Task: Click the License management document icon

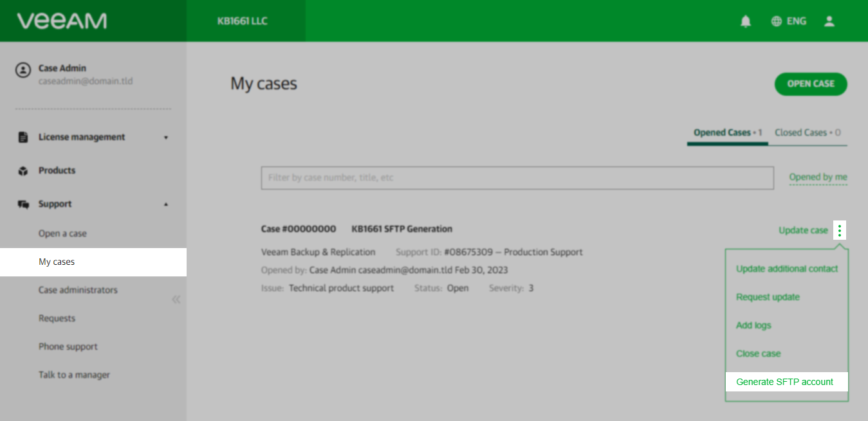Action: pyautogui.click(x=23, y=137)
